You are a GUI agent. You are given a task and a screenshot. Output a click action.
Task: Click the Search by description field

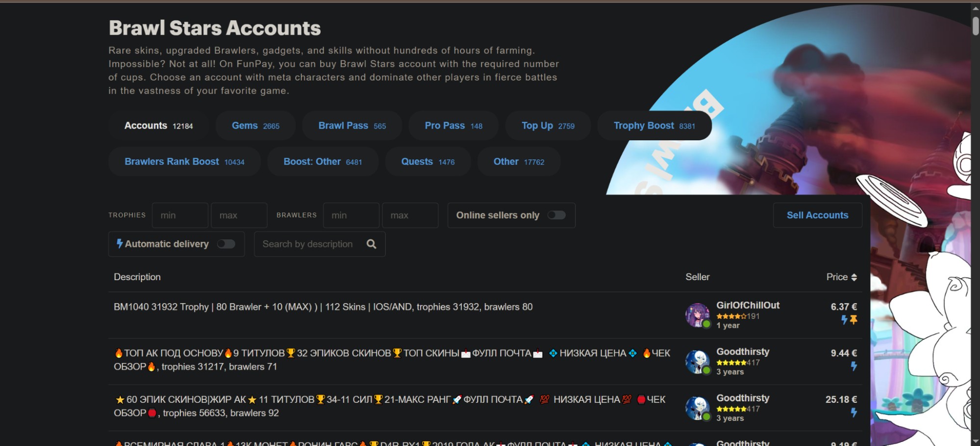(309, 244)
